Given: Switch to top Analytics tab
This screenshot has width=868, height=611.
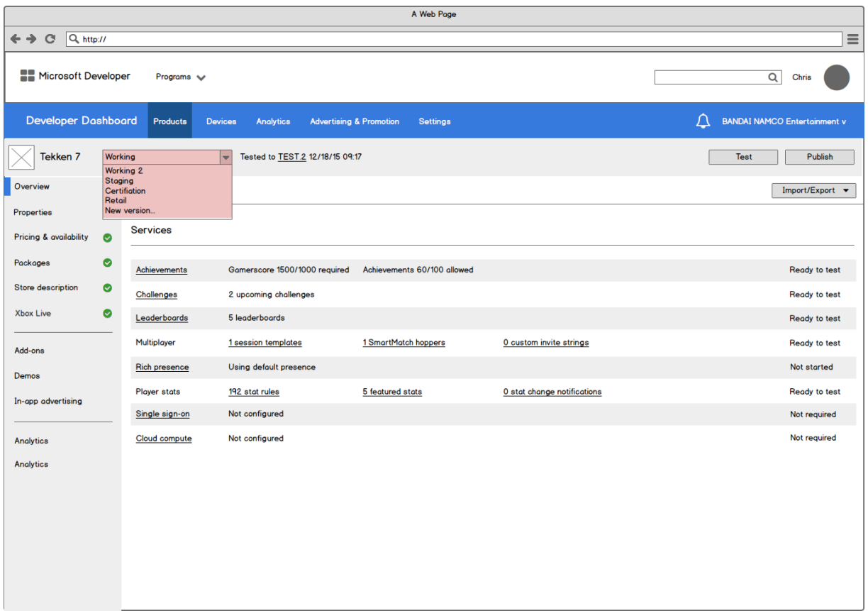Looking at the screenshot, I should (273, 121).
